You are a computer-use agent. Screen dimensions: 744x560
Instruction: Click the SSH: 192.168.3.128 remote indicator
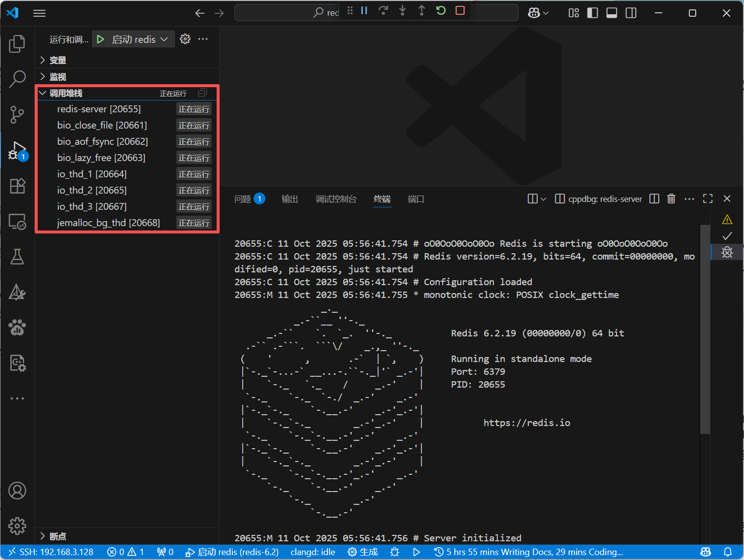(x=51, y=552)
